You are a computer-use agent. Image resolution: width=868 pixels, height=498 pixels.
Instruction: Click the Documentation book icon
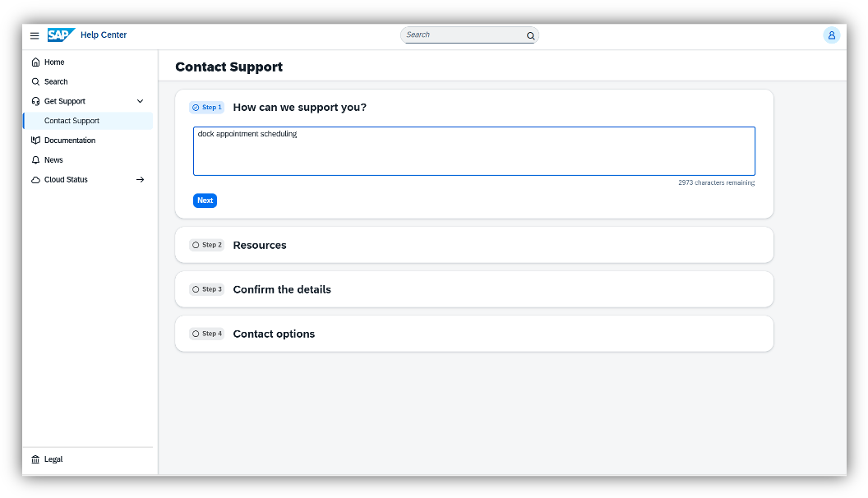tap(35, 141)
